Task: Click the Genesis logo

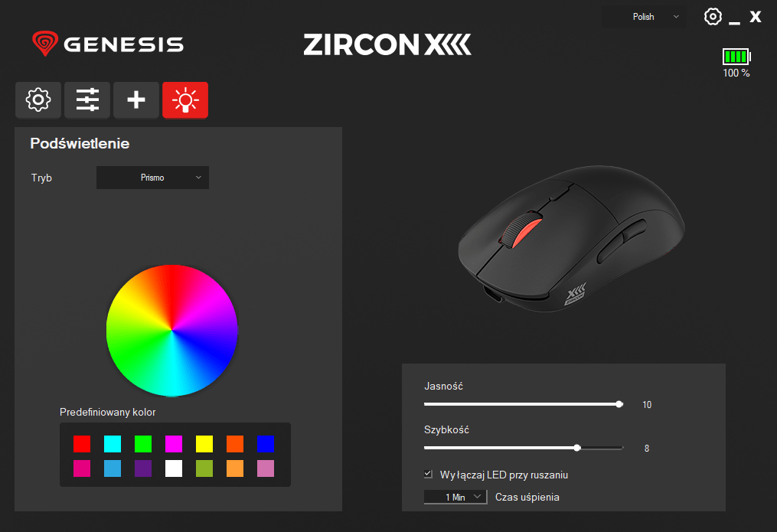Action: coord(108,44)
